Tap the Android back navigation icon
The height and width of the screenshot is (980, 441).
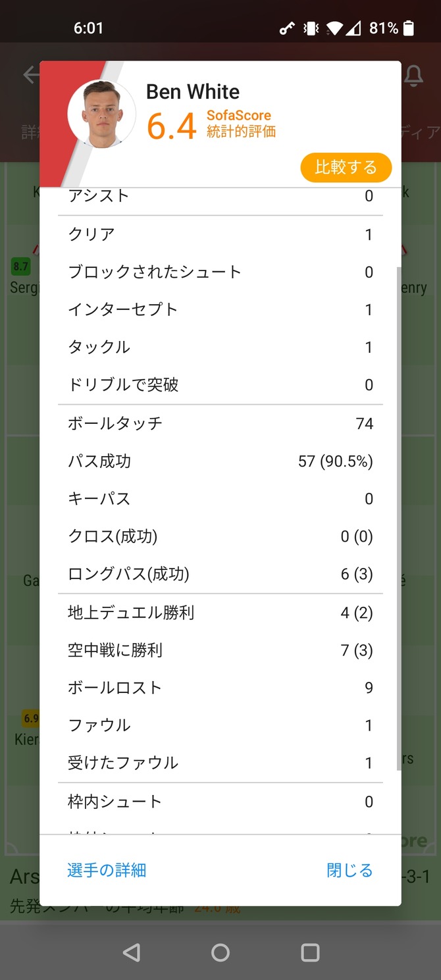point(132,952)
